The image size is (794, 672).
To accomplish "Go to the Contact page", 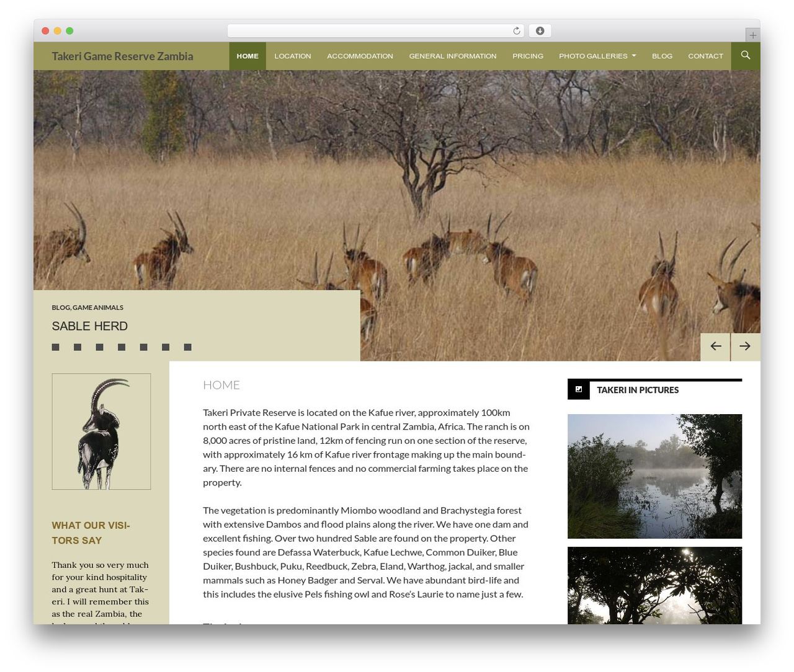I will click(705, 56).
